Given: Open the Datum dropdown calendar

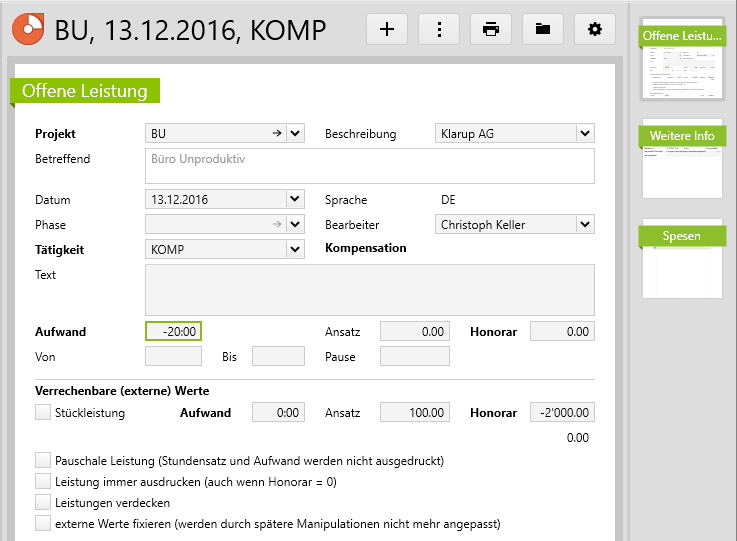Looking at the screenshot, I should [295, 199].
